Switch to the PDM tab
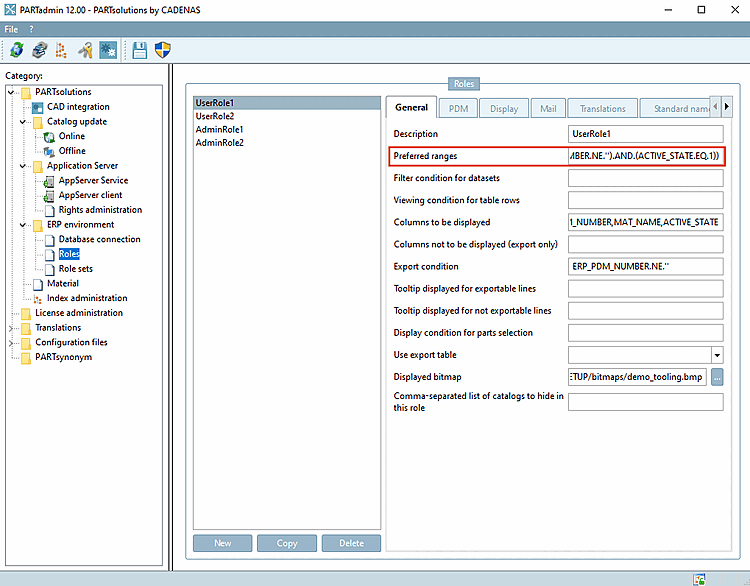 (x=458, y=109)
